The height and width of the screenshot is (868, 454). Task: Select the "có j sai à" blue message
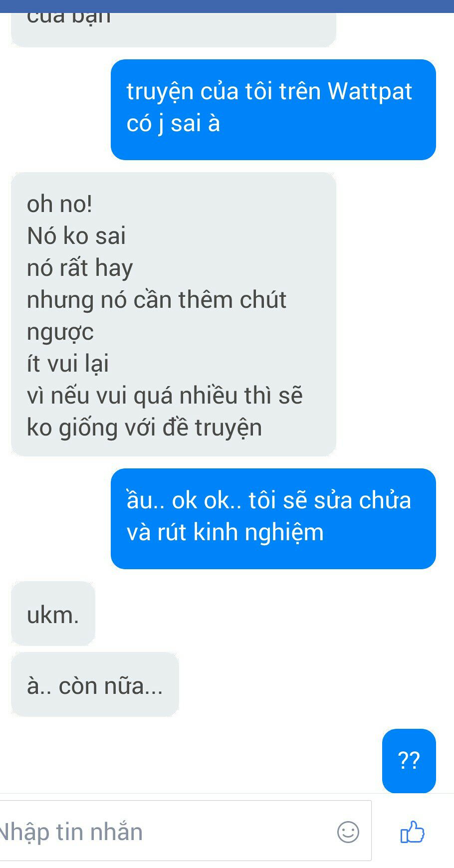pos(273,110)
